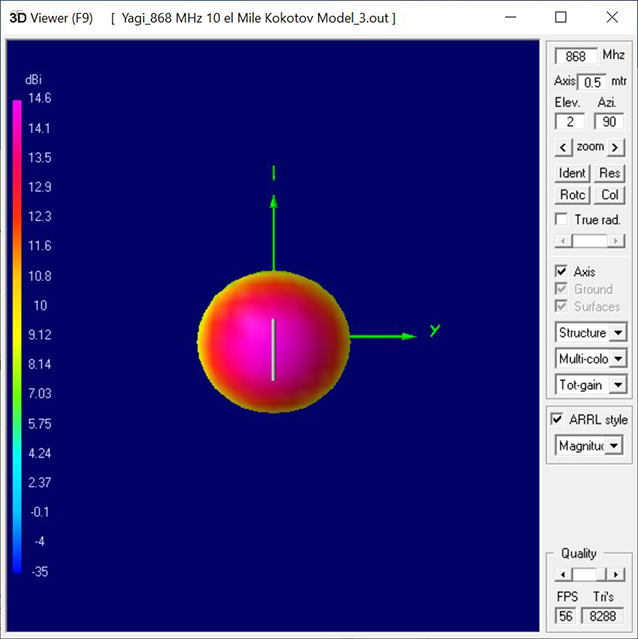Minimize the 3D Viewer window
The image size is (638, 639).
point(510,17)
